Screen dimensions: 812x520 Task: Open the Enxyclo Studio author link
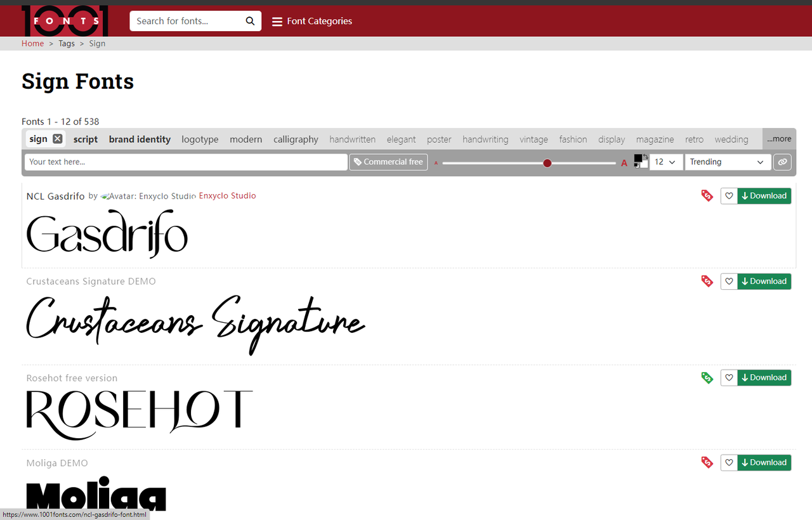coord(227,196)
